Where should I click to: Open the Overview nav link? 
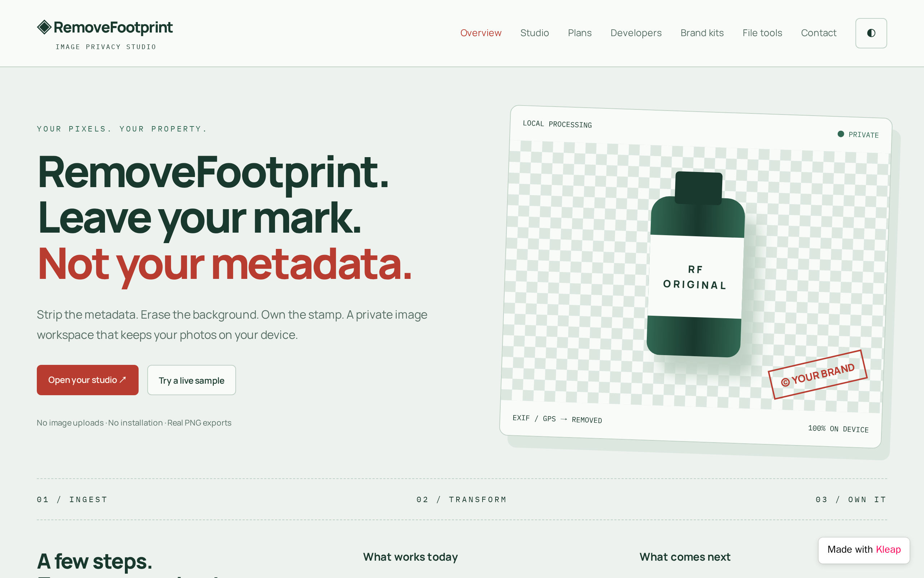coord(481,33)
